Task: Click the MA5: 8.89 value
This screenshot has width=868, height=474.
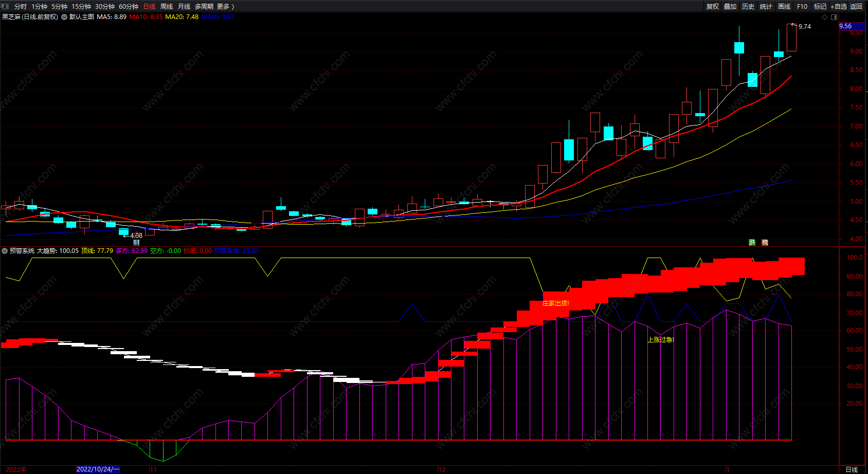Action: (112, 17)
